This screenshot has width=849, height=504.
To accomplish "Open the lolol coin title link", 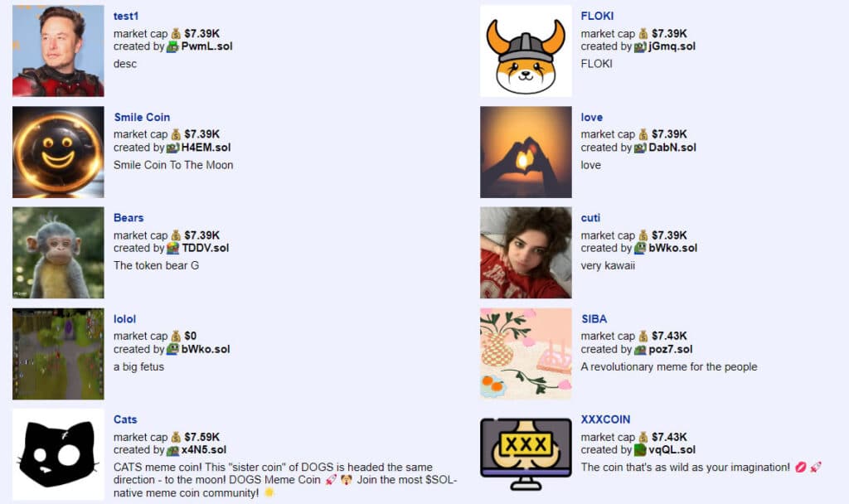I will (124, 319).
